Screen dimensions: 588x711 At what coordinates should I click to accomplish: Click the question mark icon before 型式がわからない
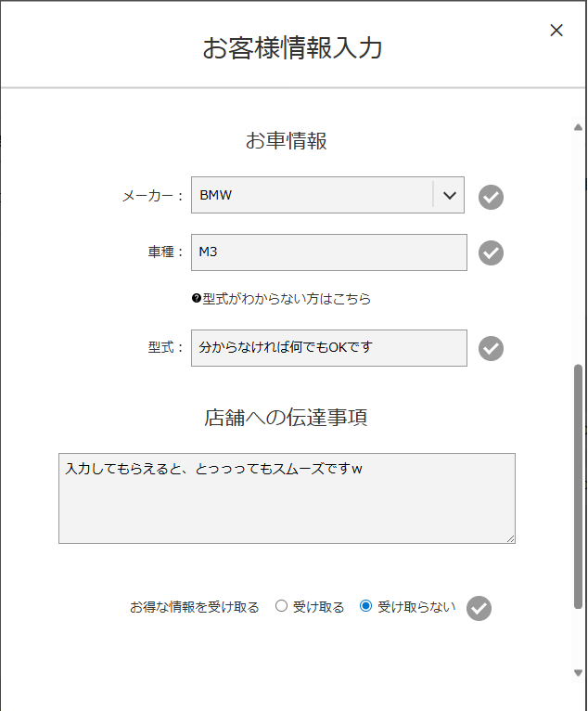tap(197, 299)
